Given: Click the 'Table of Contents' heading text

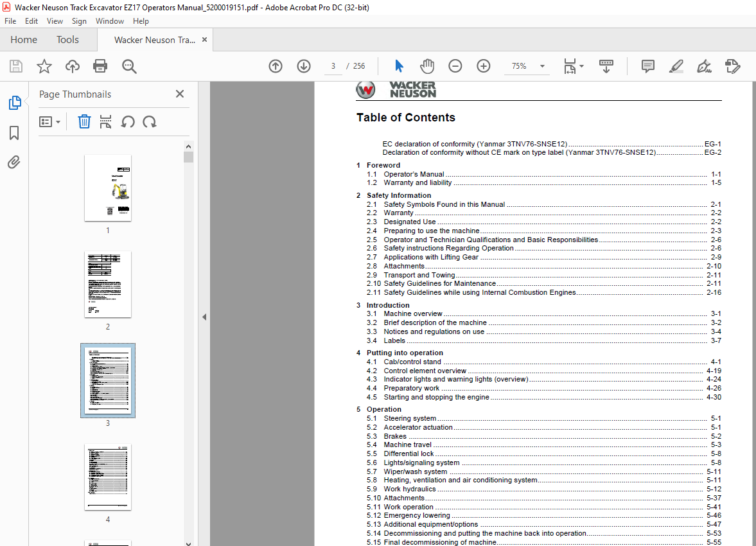Looking at the screenshot, I should pos(405,118).
